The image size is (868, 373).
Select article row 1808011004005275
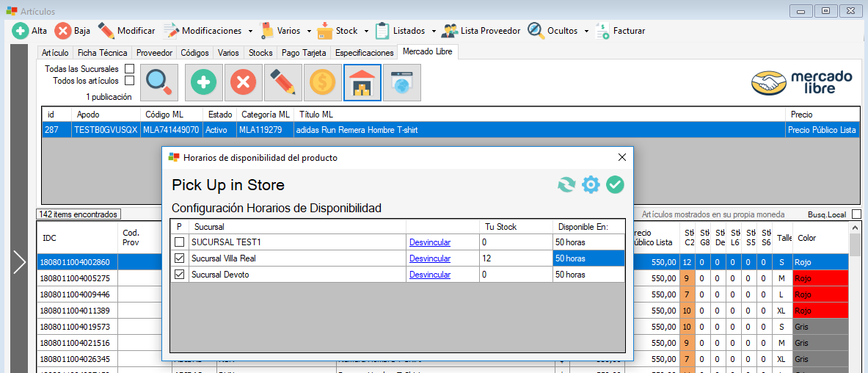point(78,278)
